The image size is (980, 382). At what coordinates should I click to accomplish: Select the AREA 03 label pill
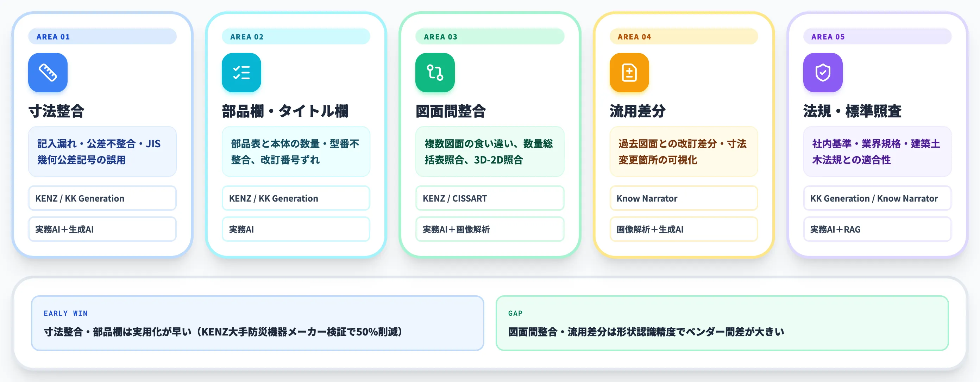[x=490, y=37]
